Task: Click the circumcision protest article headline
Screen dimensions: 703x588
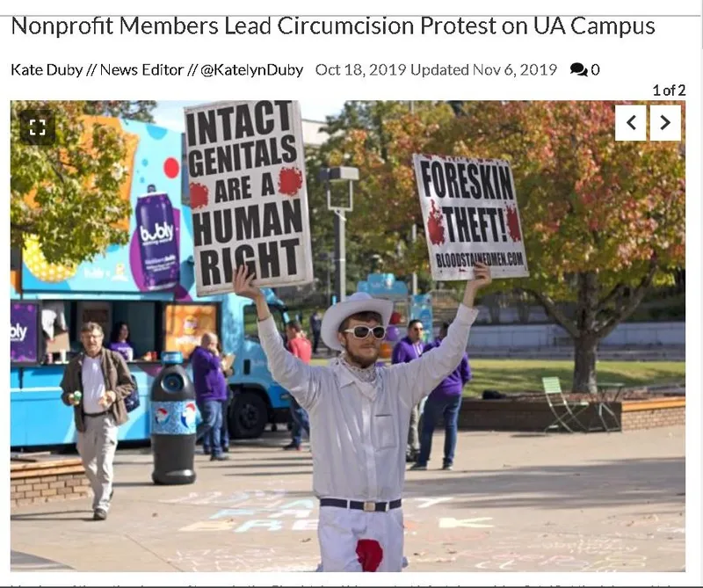Action: click(x=333, y=26)
